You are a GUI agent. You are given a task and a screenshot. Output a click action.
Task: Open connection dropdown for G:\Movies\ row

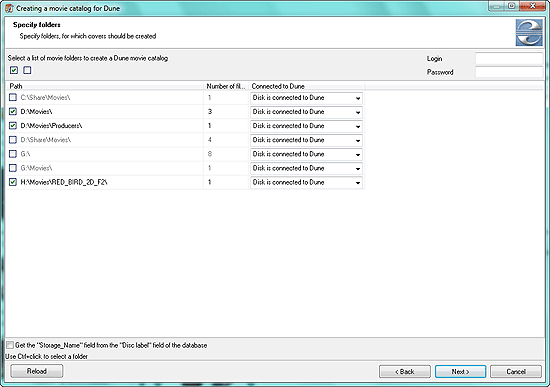(306, 168)
